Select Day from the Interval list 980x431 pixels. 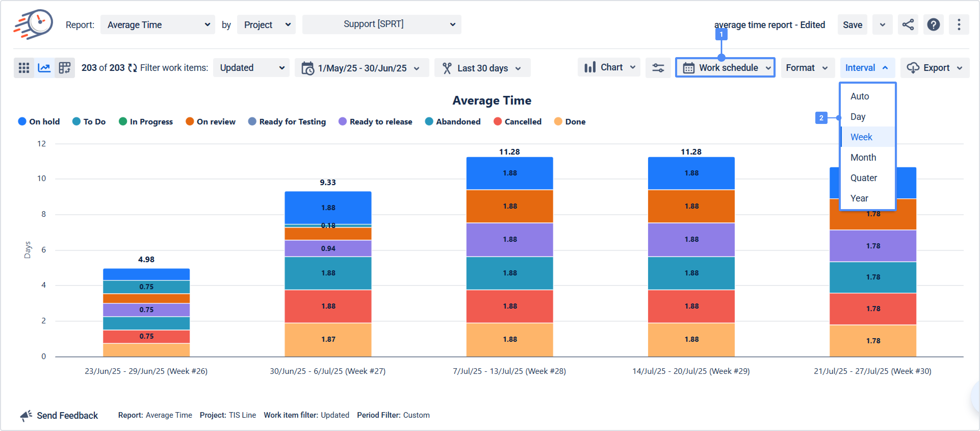858,117
